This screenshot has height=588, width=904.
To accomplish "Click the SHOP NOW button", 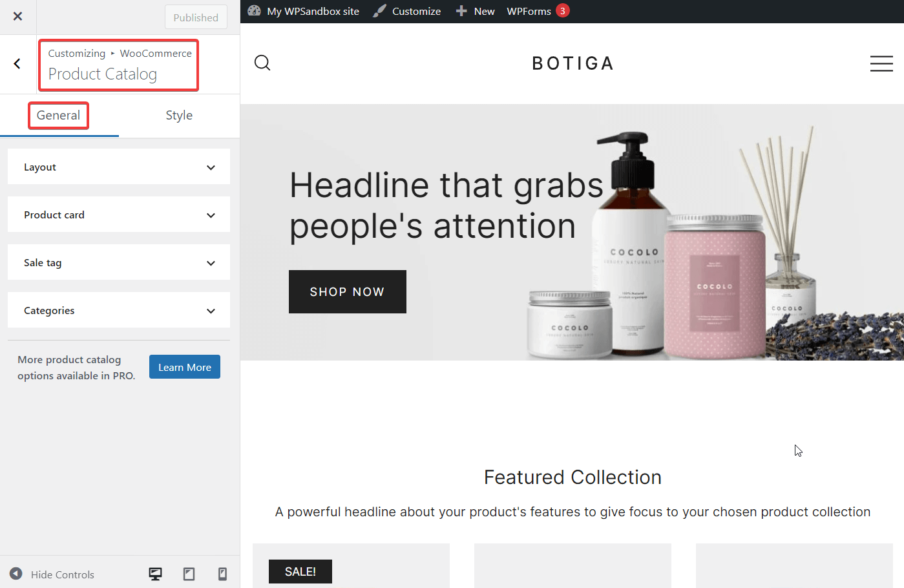I will point(348,291).
